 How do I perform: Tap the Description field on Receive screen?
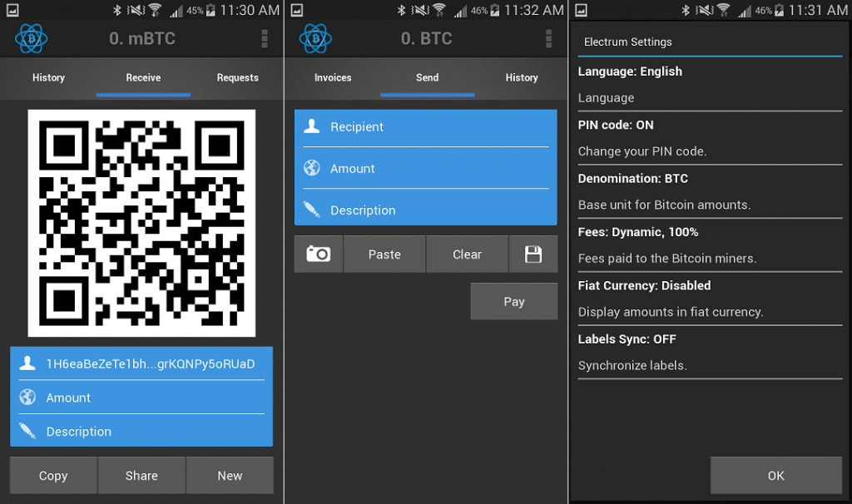[x=141, y=431]
